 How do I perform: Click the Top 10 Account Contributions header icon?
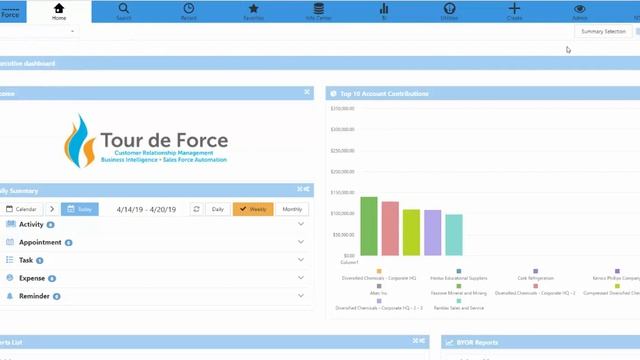(x=333, y=93)
